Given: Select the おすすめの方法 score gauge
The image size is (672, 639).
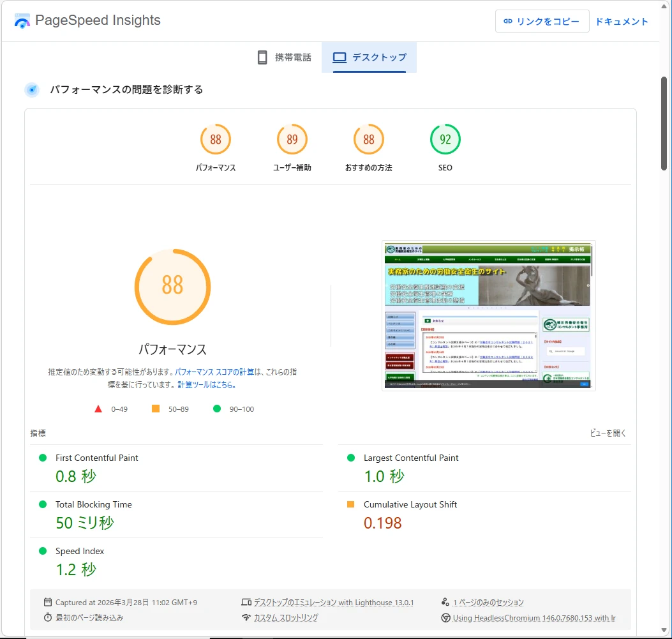Looking at the screenshot, I should point(369,140).
